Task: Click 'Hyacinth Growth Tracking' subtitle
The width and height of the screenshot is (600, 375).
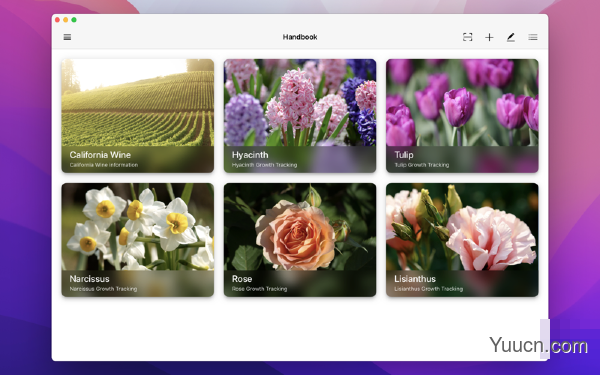Action: (264, 165)
